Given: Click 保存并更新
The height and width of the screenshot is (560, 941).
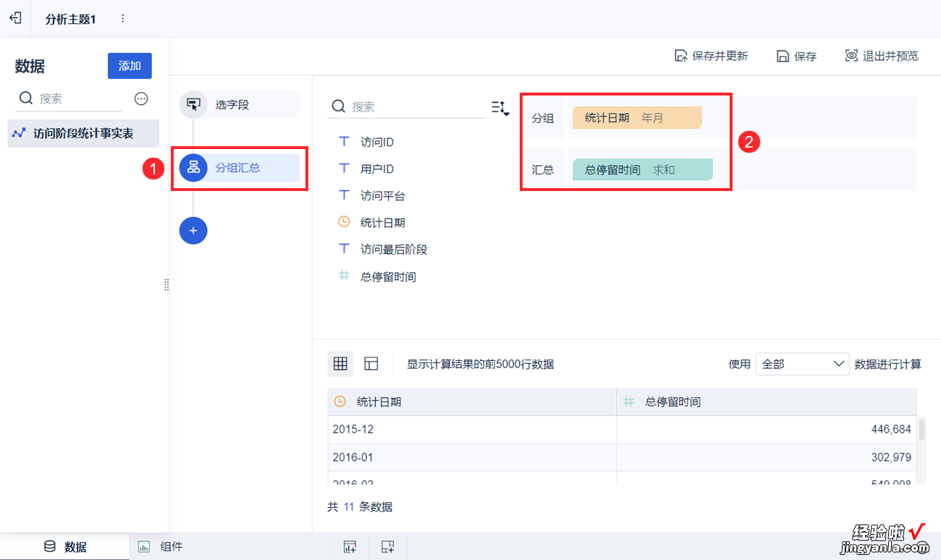Looking at the screenshot, I should coord(711,56).
